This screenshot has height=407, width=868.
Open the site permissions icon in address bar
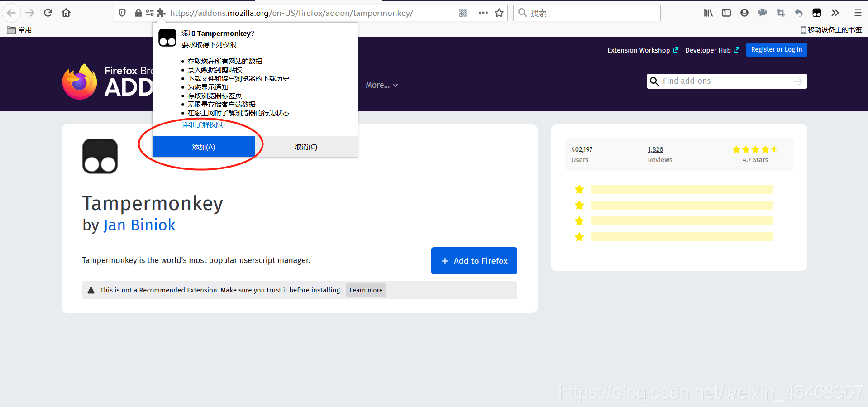click(x=149, y=13)
